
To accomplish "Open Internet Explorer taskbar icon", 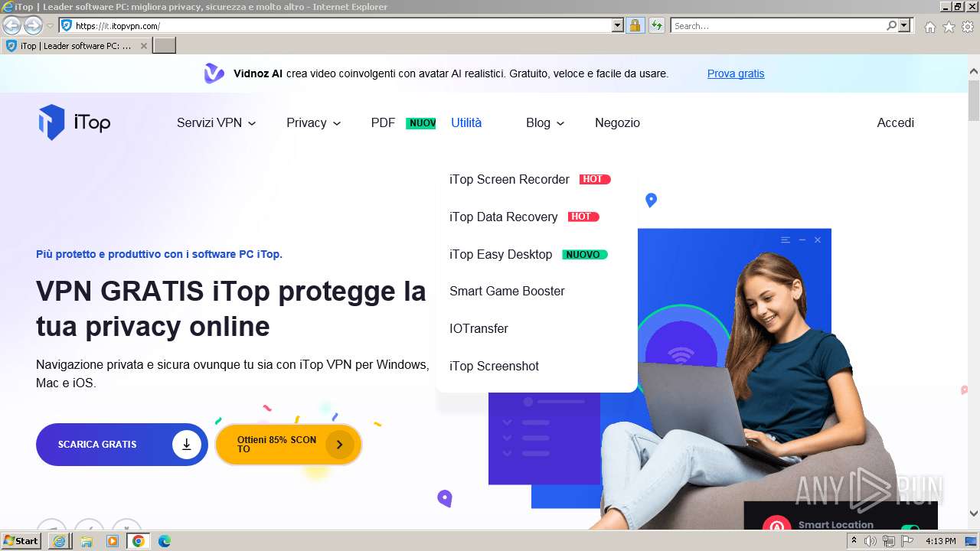I will [59, 541].
